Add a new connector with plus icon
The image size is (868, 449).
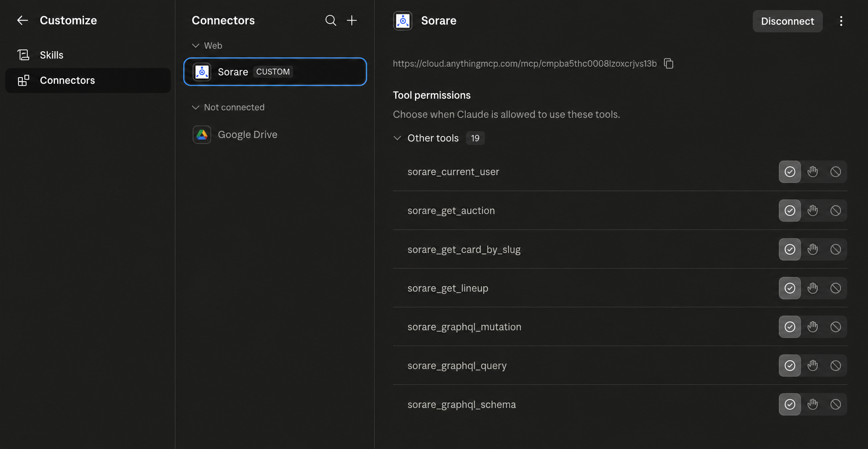(x=352, y=20)
